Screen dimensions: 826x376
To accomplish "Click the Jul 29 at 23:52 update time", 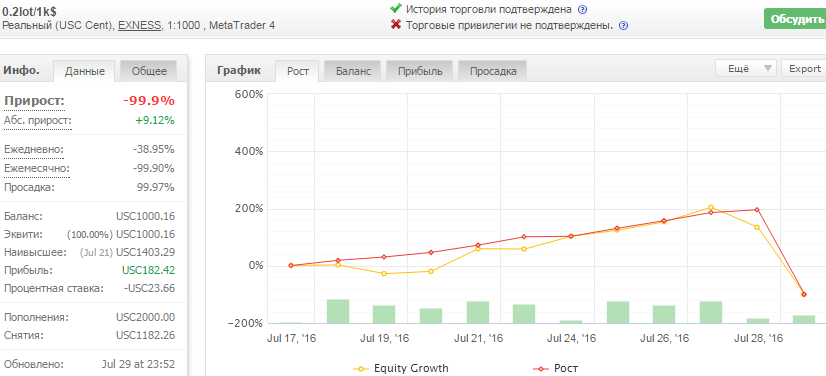I will (138, 364).
